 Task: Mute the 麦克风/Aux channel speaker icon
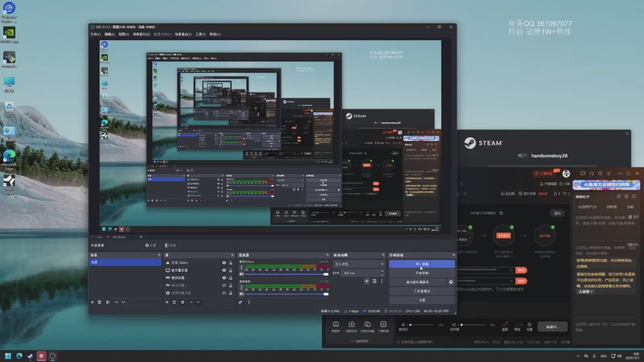click(x=242, y=274)
